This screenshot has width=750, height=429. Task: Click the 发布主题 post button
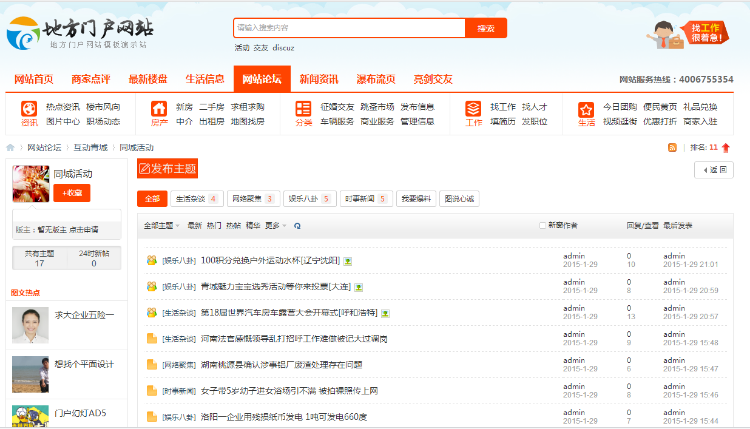[167, 168]
